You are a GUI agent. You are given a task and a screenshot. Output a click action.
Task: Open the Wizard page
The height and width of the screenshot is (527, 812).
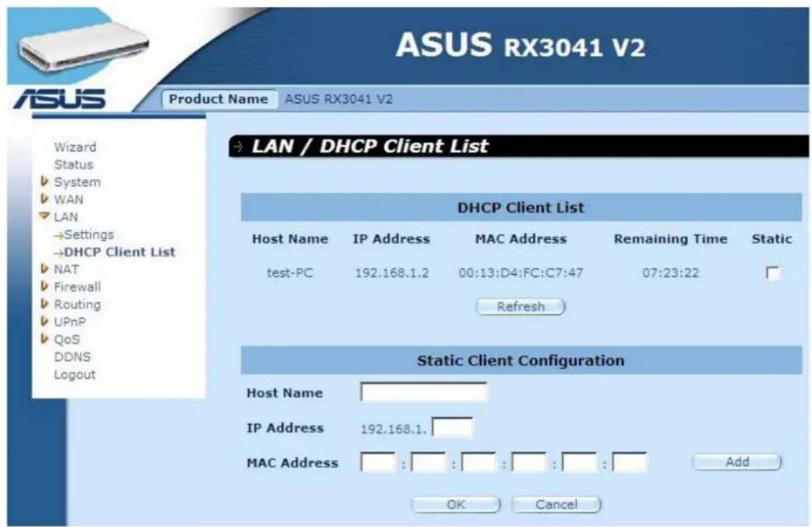tap(75, 147)
